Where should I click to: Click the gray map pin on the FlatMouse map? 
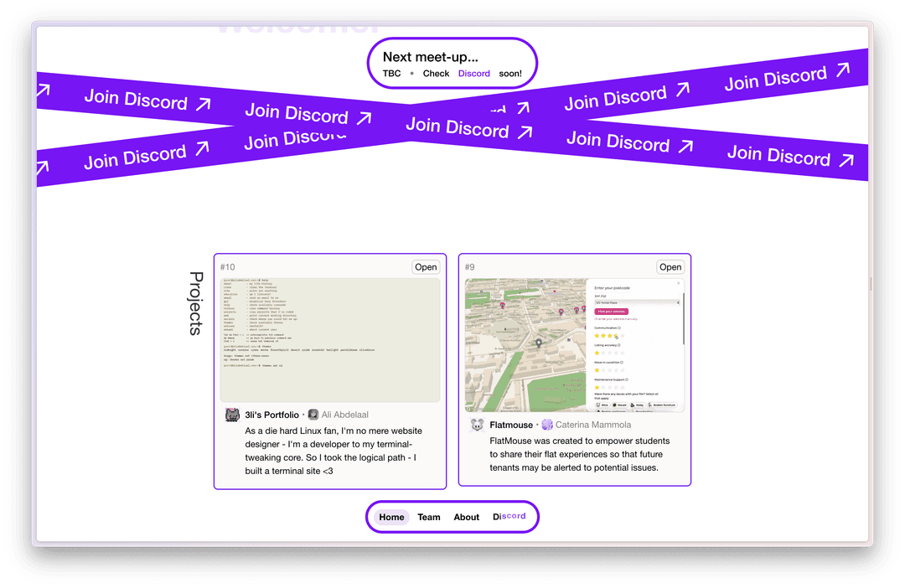click(x=539, y=343)
